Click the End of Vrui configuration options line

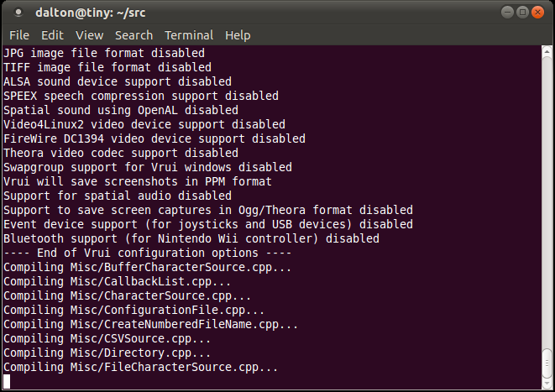[x=147, y=253]
